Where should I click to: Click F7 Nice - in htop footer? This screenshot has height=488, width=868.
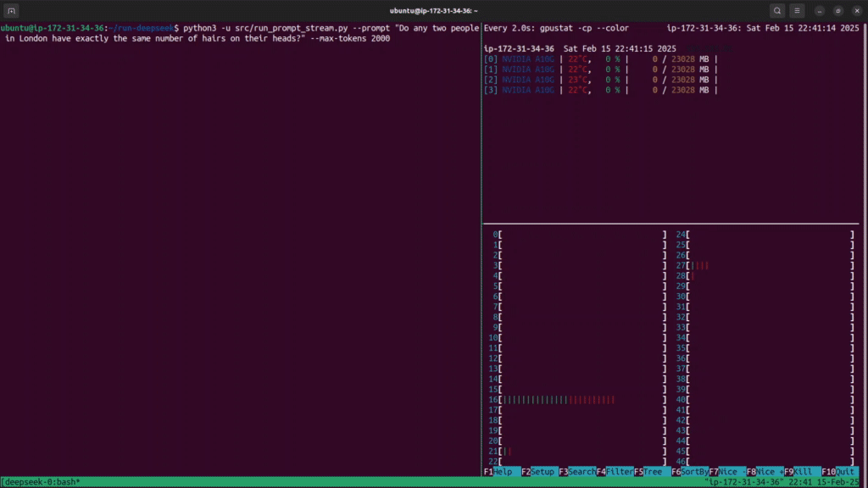(x=727, y=471)
